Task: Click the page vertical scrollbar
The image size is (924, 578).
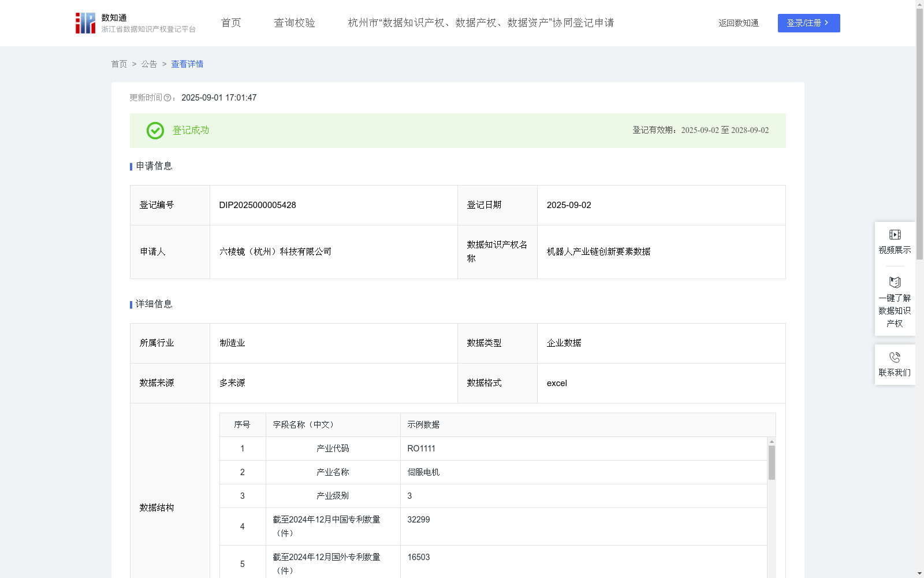Action: tap(919, 133)
